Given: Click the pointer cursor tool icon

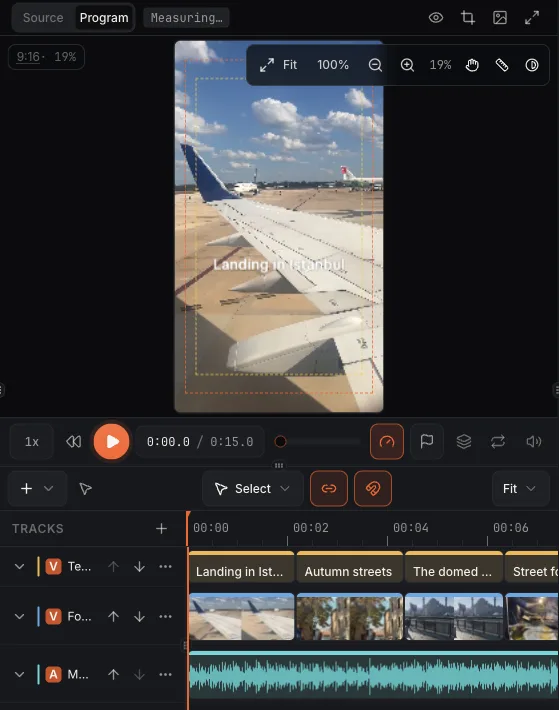Looking at the screenshot, I should pyautogui.click(x=85, y=489).
